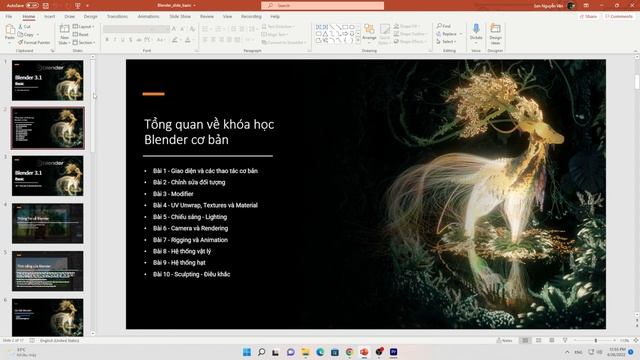This screenshot has width=640, height=360.
Task: Click the Cut scissors icon
Action: [x=20, y=27]
